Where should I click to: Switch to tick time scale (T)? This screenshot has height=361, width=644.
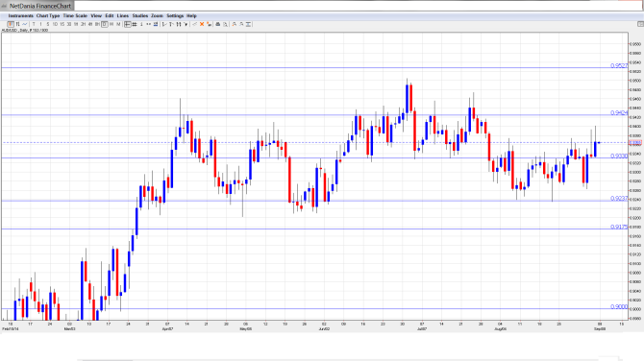tap(34, 25)
